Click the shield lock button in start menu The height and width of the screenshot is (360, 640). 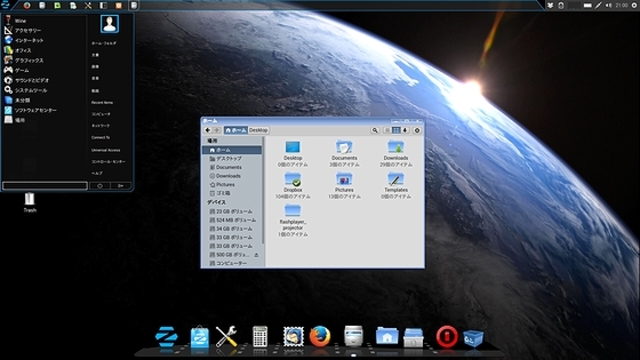[100, 186]
